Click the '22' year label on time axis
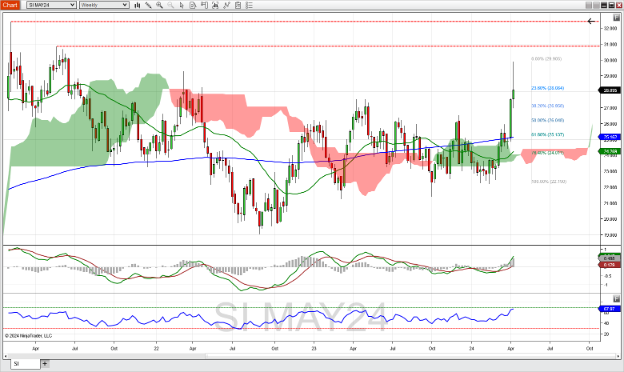624x372 pixels. (156, 349)
